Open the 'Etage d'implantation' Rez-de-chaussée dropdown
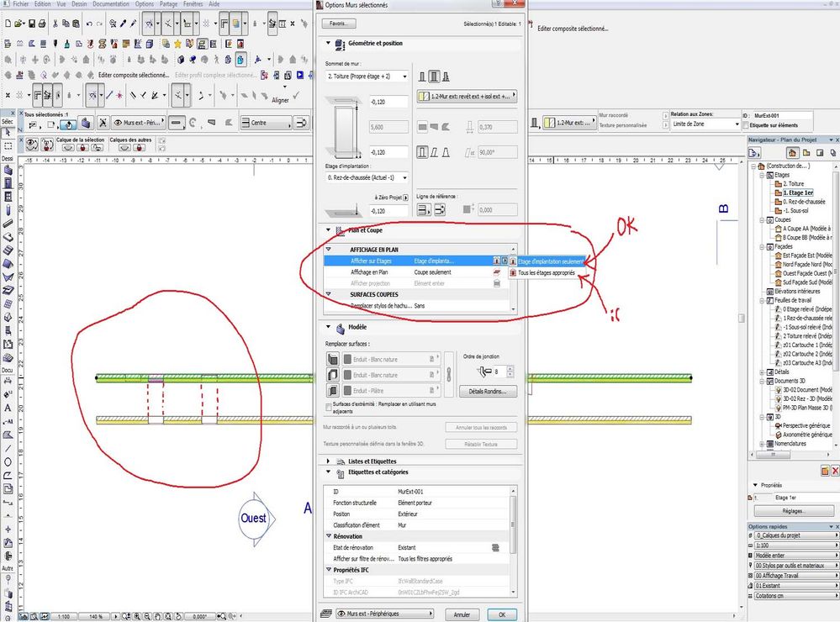This screenshot has height=622, width=840. tap(367, 177)
